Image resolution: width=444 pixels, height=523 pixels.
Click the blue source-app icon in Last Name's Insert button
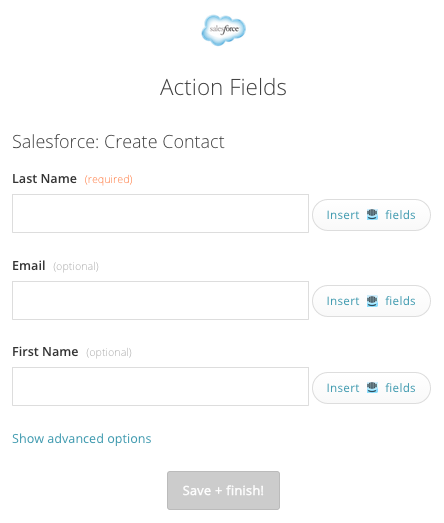[x=372, y=214]
